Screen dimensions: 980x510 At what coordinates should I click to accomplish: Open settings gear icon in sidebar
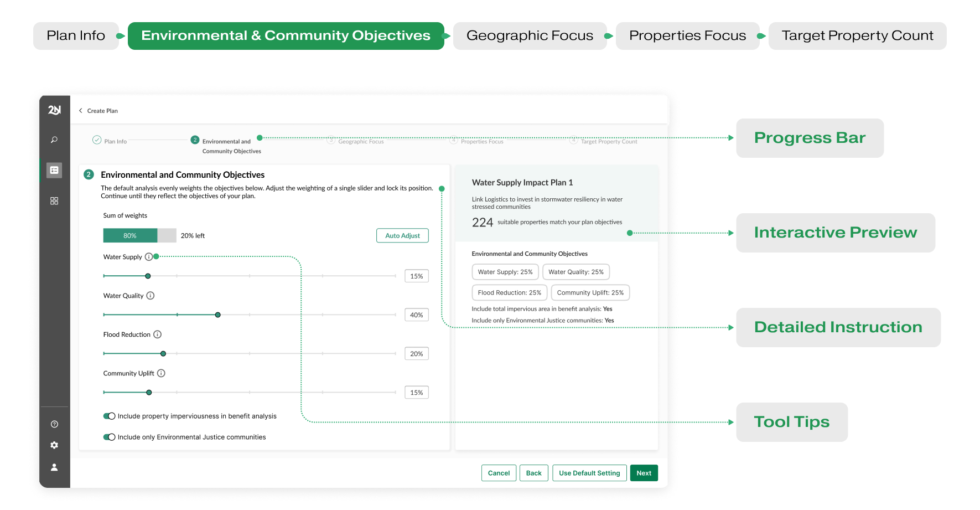pyautogui.click(x=54, y=445)
